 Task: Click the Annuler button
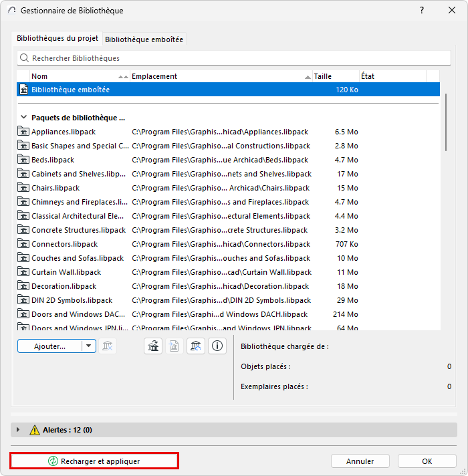360,461
